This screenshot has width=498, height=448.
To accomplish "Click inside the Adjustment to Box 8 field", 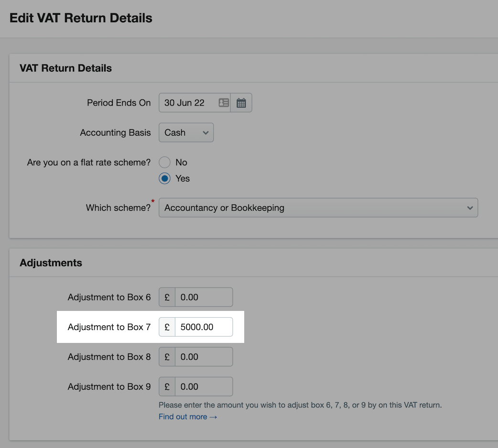I will (x=204, y=356).
